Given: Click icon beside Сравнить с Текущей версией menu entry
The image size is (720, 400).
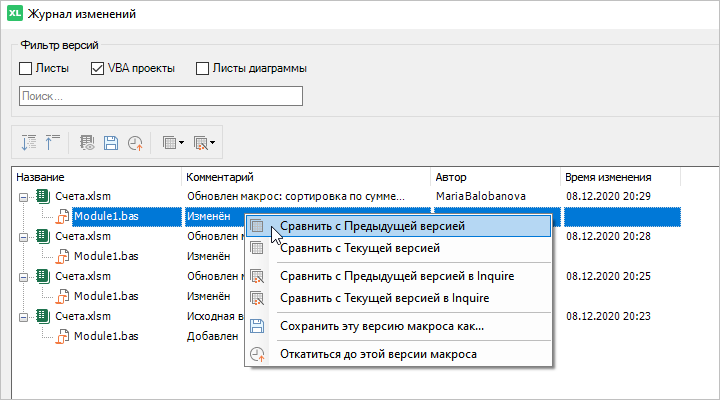Looking at the screenshot, I should click(x=257, y=248).
